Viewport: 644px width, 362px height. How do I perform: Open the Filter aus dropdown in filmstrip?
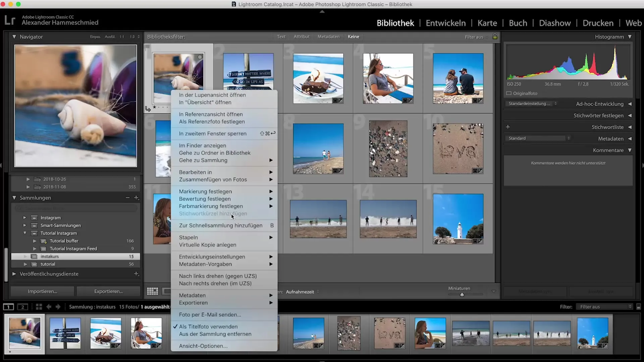point(604,307)
